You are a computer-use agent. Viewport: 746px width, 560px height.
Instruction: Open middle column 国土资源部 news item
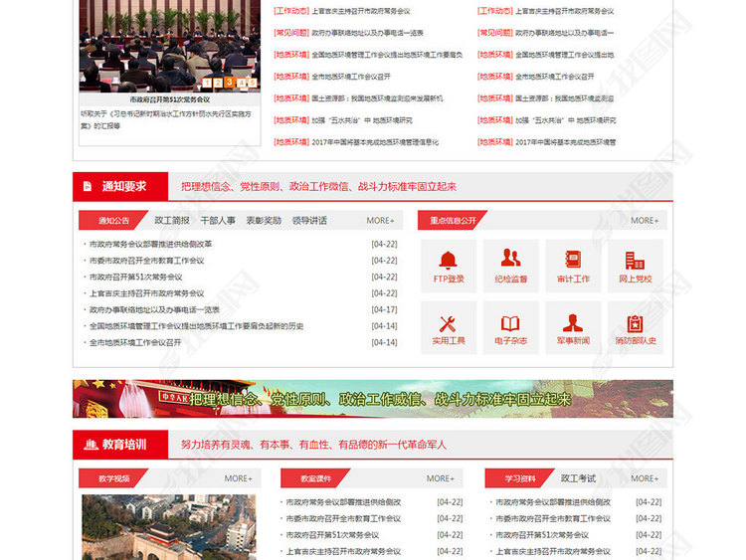pos(358,98)
